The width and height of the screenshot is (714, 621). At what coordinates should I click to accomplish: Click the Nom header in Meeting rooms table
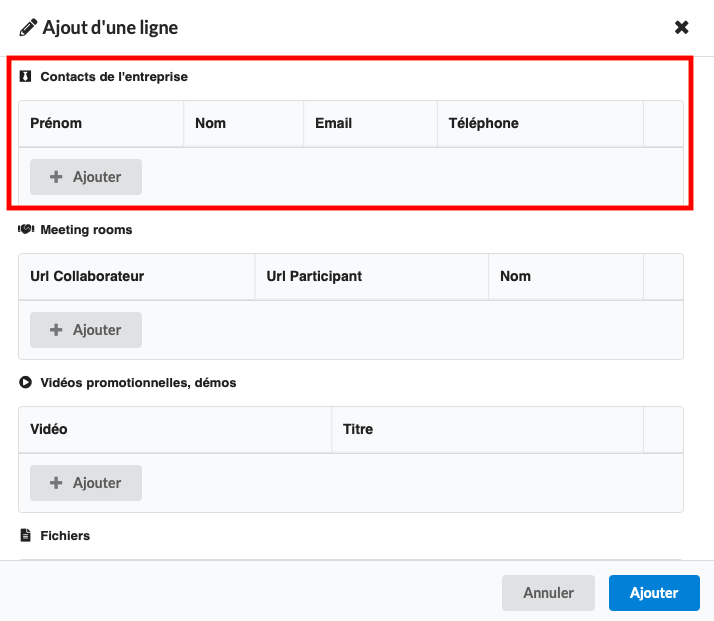point(515,276)
